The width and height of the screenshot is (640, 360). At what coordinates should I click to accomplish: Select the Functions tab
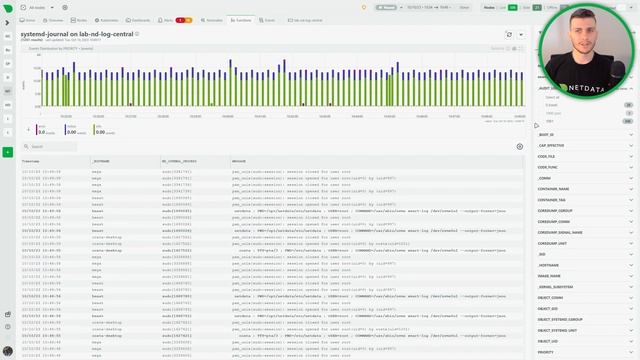tap(241, 20)
